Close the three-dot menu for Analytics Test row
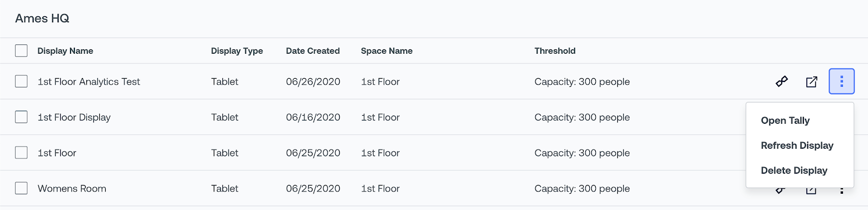 click(x=841, y=81)
